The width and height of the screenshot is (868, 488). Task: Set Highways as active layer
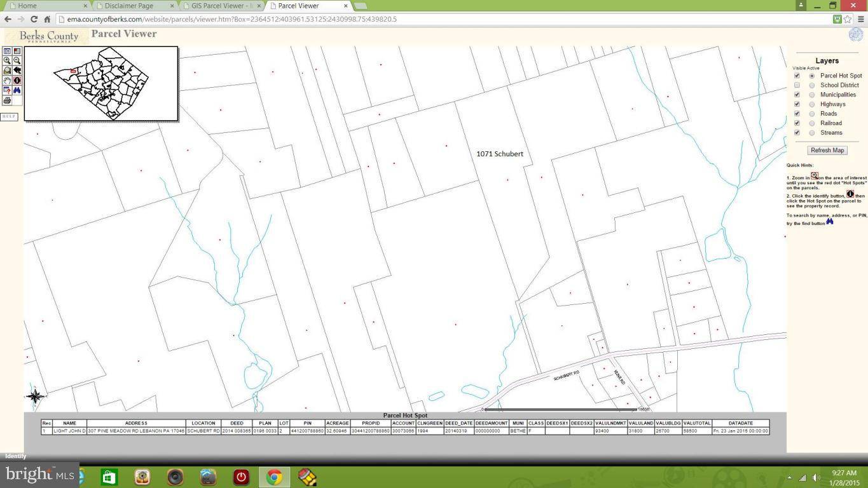(812, 104)
